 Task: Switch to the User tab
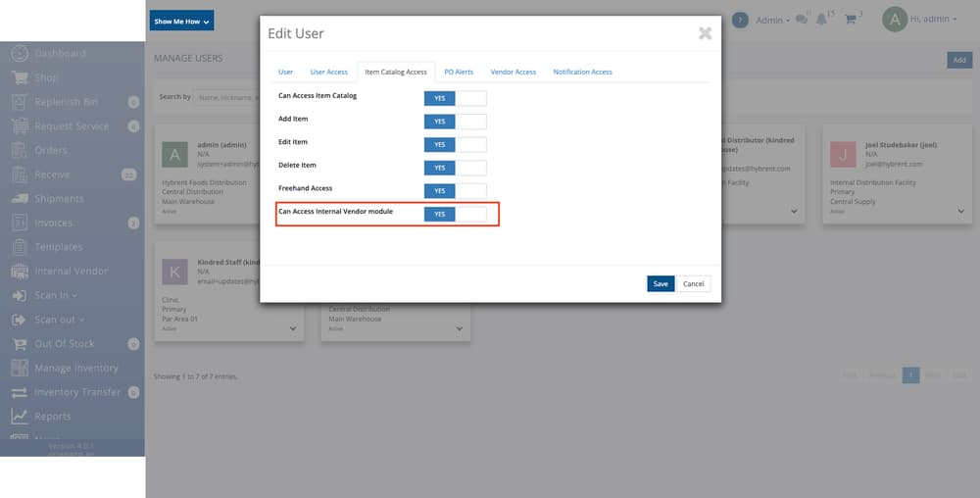pos(285,72)
